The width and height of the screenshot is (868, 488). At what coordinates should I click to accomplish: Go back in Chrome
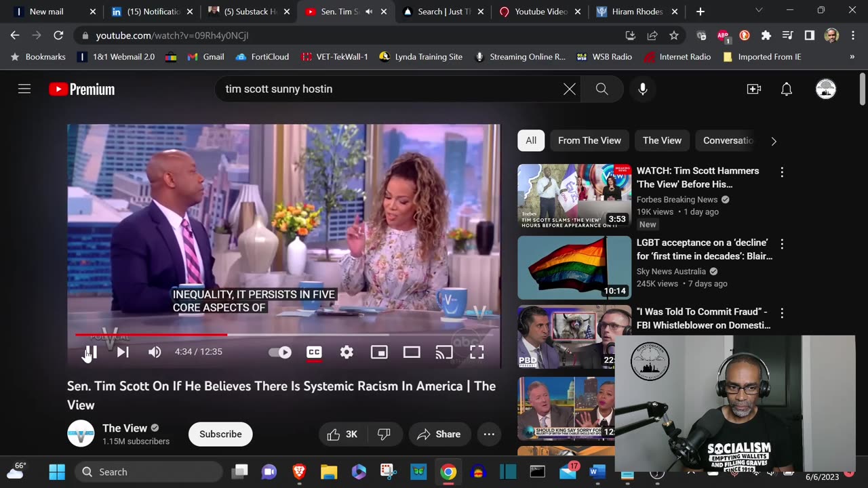(15, 35)
